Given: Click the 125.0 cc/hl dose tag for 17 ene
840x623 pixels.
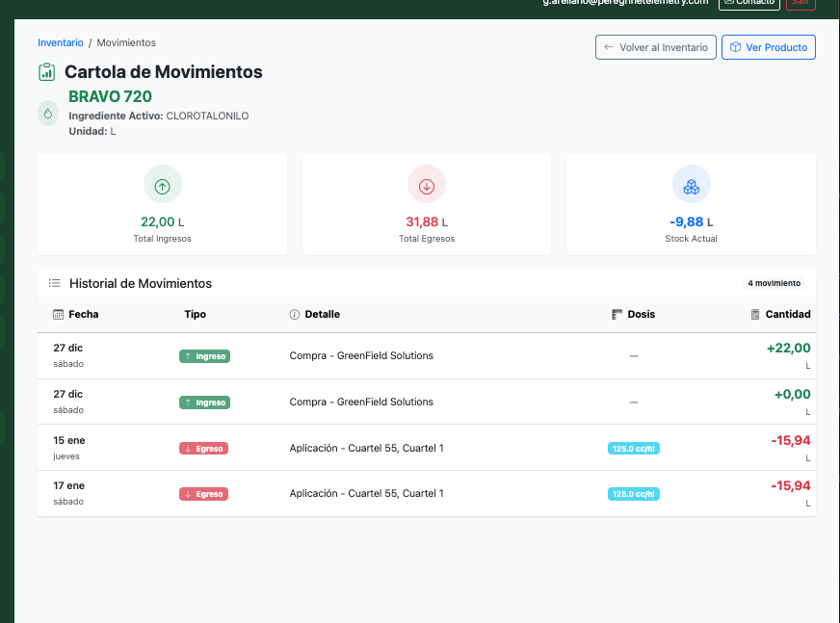Looking at the screenshot, I should [633, 494].
